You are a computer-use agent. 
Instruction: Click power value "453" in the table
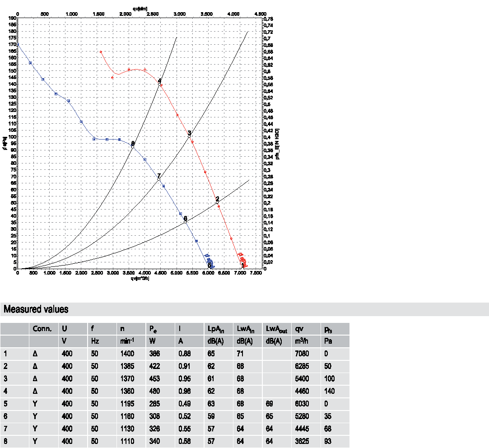click(154, 378)
